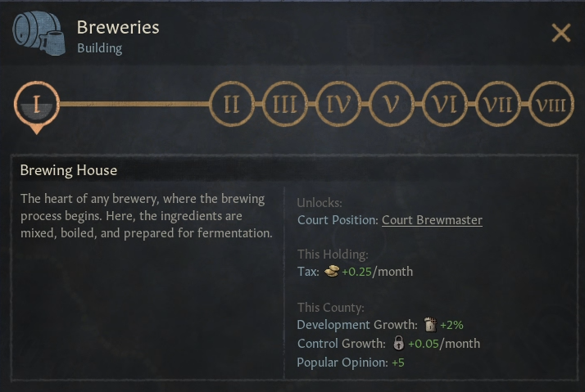The height and width of the screenshot is (392, 585).
Task: Select building level IV circle
Action: pos(338,105)
